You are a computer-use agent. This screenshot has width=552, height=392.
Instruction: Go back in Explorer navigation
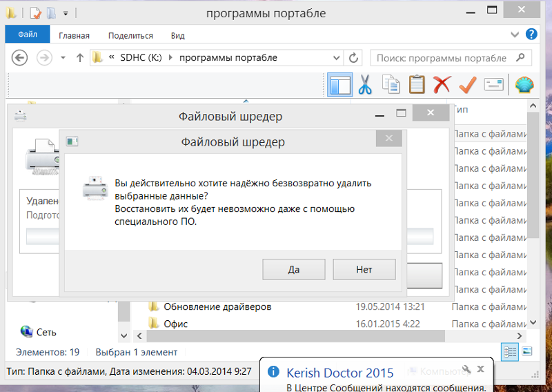point(19,58)
